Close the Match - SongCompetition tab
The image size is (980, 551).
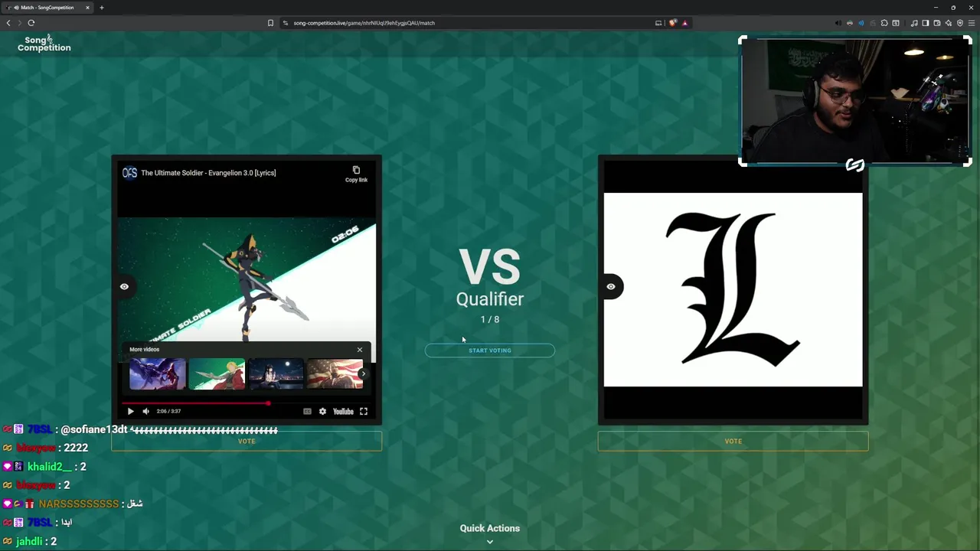(x=87, y=8)
